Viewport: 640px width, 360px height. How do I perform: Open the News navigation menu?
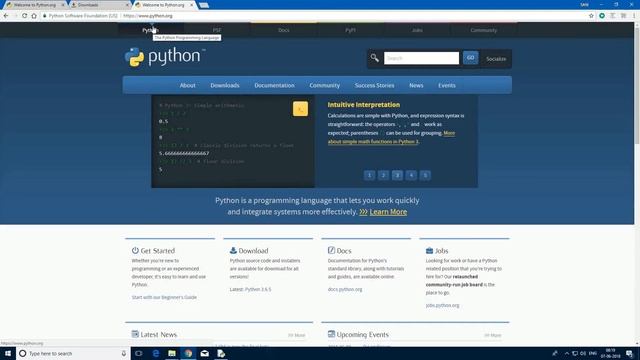tap(416, 85)
